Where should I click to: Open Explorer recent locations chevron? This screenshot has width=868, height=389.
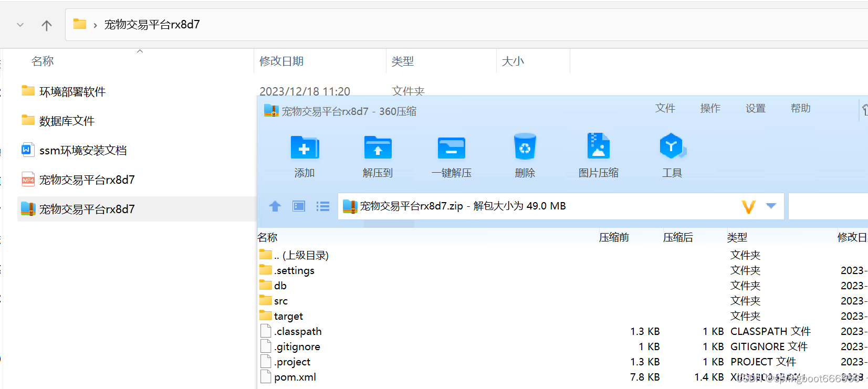click(x=20, y=25)
